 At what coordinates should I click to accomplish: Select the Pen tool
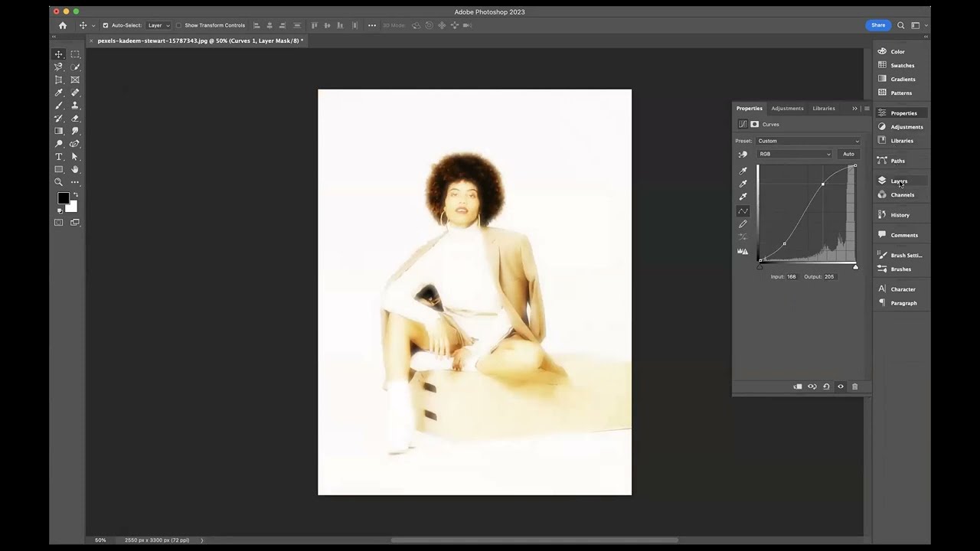click(75, 144)
